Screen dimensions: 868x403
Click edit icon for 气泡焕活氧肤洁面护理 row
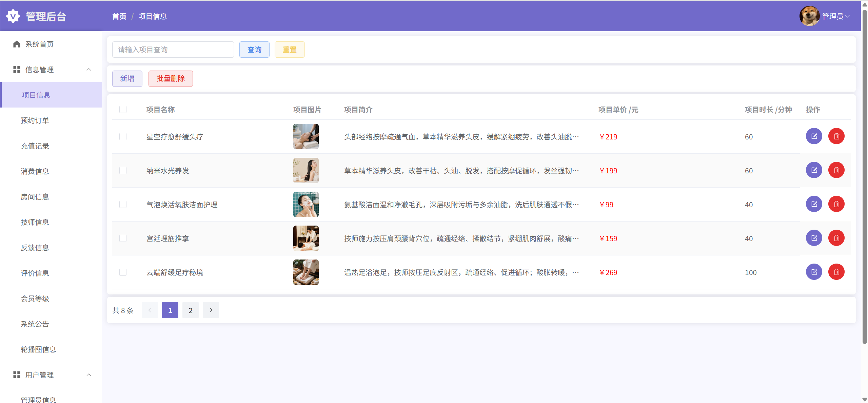(x=814, y=204)
